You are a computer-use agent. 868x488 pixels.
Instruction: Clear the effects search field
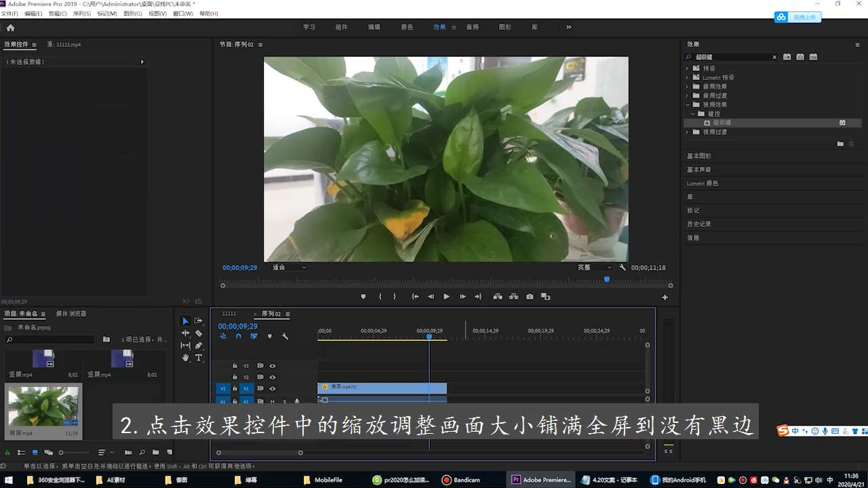[x=774, y=58]
